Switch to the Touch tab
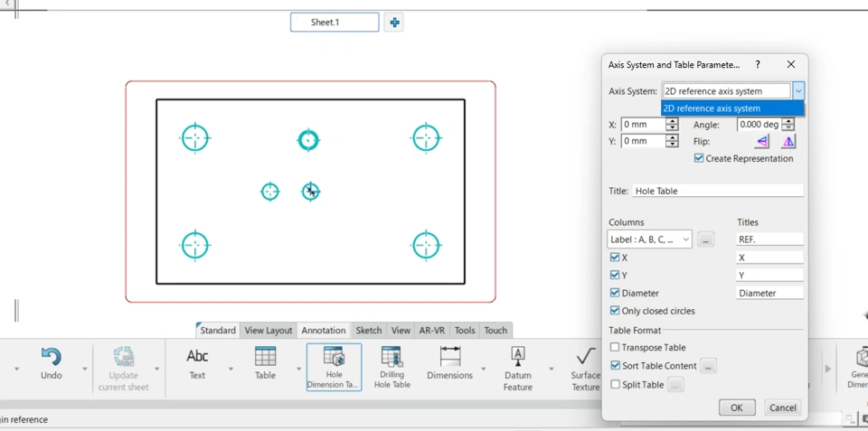Image resolution: width=868 pixels, height=431 pixels. (495, 331)
